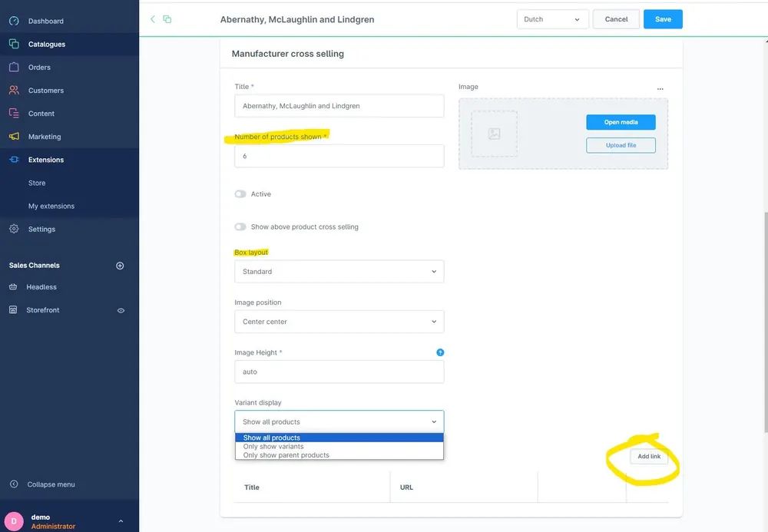
Task: Click the Dashboard gauge icon
Action: point(14,21)
